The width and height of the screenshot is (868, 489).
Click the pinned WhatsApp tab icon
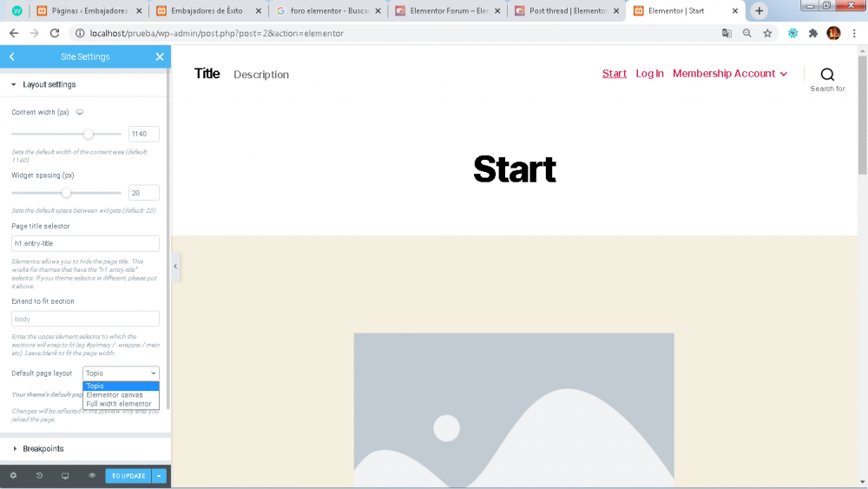(17, 11)
